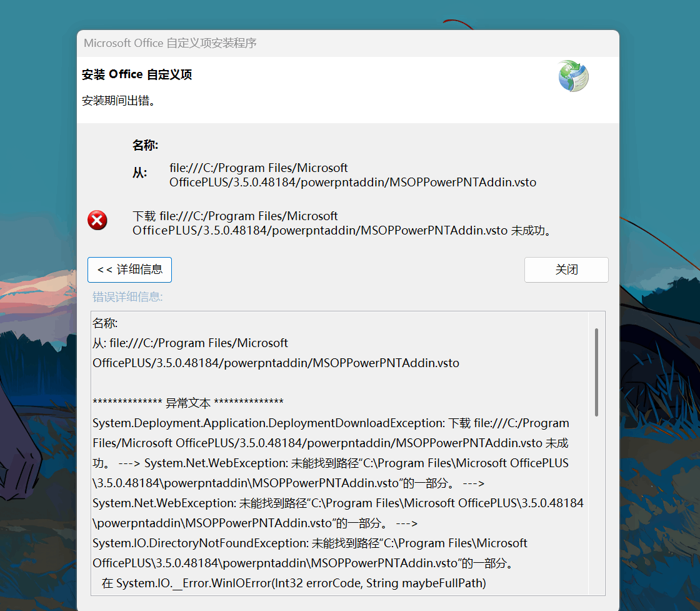Click the 名称 label in summary area
Image resolution: width=700 pixels, height=611 pixels.
(145, 145)
